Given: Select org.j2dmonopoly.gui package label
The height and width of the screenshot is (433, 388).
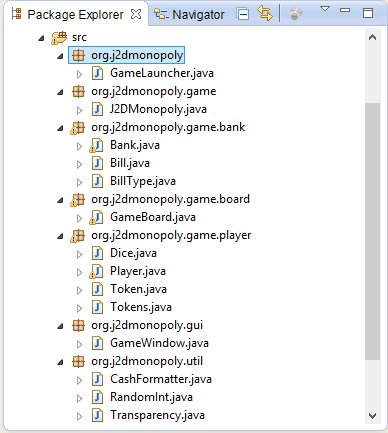Looking at the screenshot, I should click(x=147, y=325).
